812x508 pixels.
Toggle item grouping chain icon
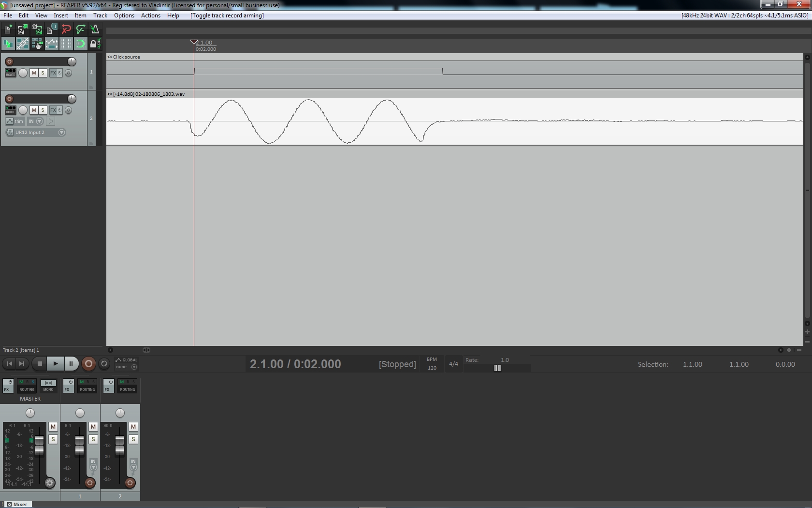[22, 44]
